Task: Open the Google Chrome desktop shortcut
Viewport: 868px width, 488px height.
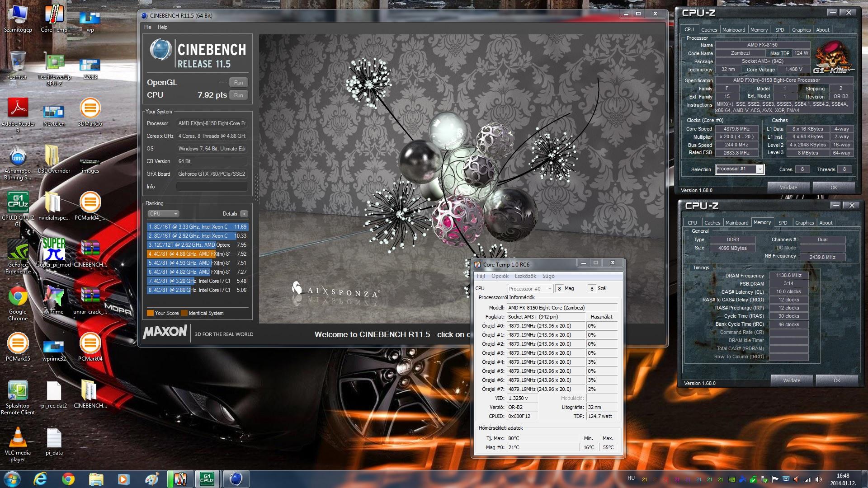Action: point(18,303)
